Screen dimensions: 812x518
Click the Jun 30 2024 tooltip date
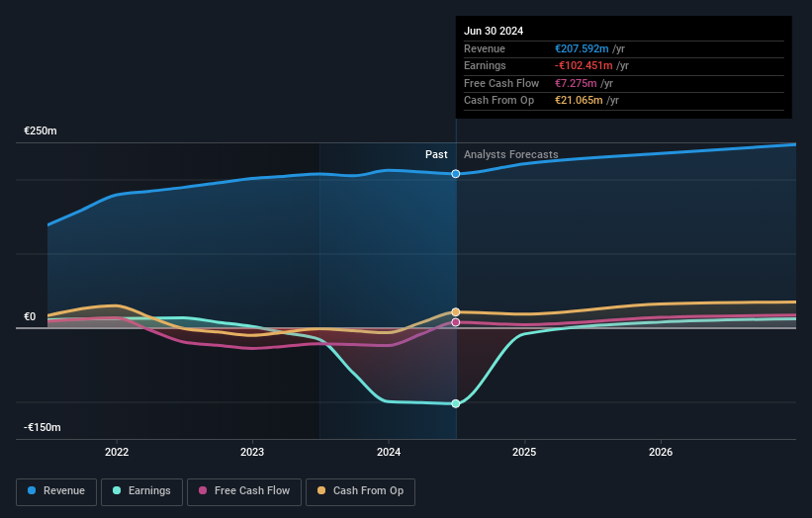pos(494,31)
